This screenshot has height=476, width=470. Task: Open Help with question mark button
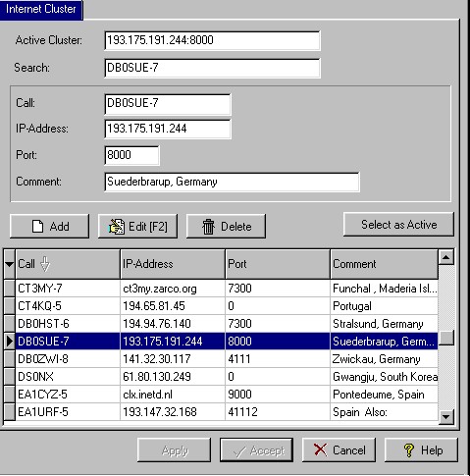pyautogui.click(x=421, y=450)
